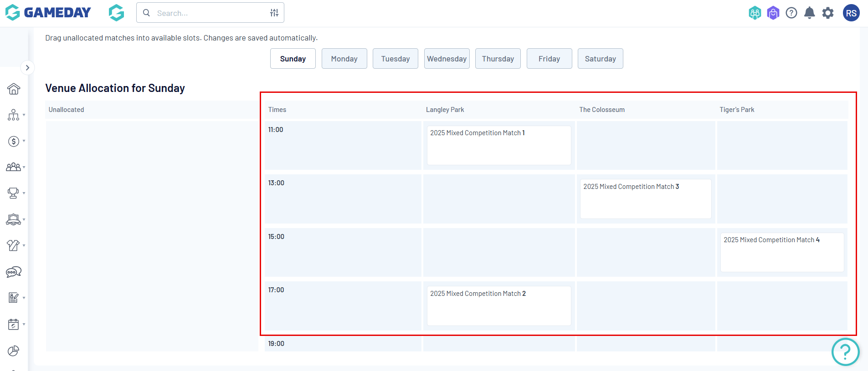Click the Times column header
Screen dimensions: 868x371
click(277, 110)
